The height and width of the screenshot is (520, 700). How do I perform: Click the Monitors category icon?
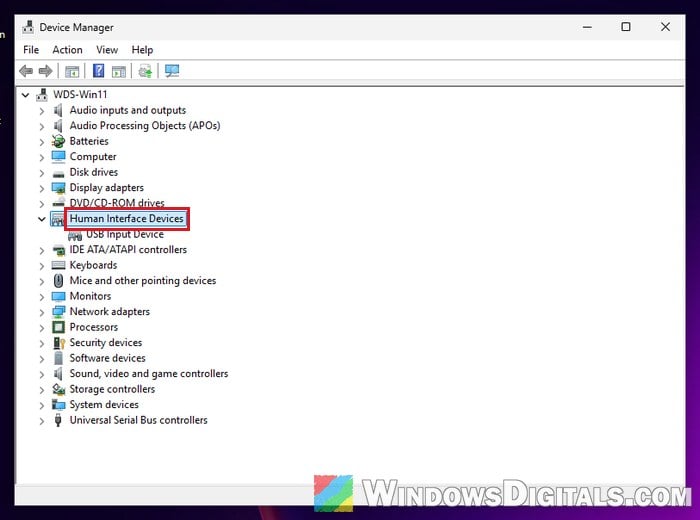click(58, 296)
